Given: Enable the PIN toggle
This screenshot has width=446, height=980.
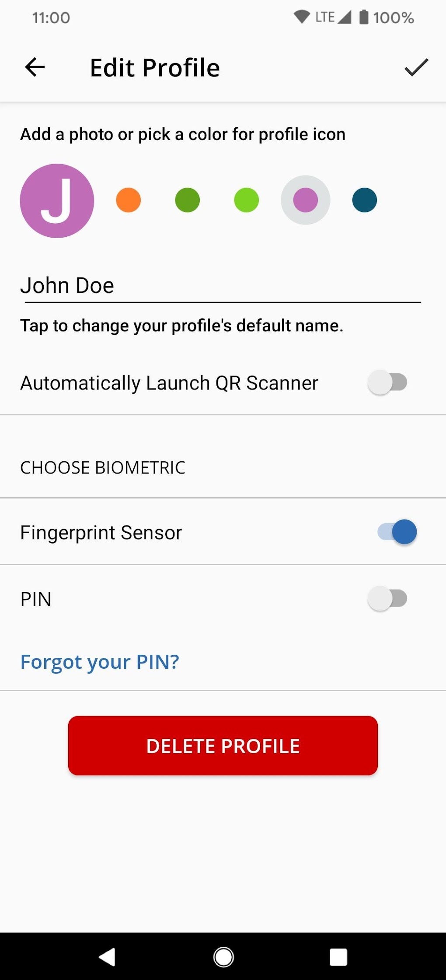Looking at the screenshot, I should [387, 599].
